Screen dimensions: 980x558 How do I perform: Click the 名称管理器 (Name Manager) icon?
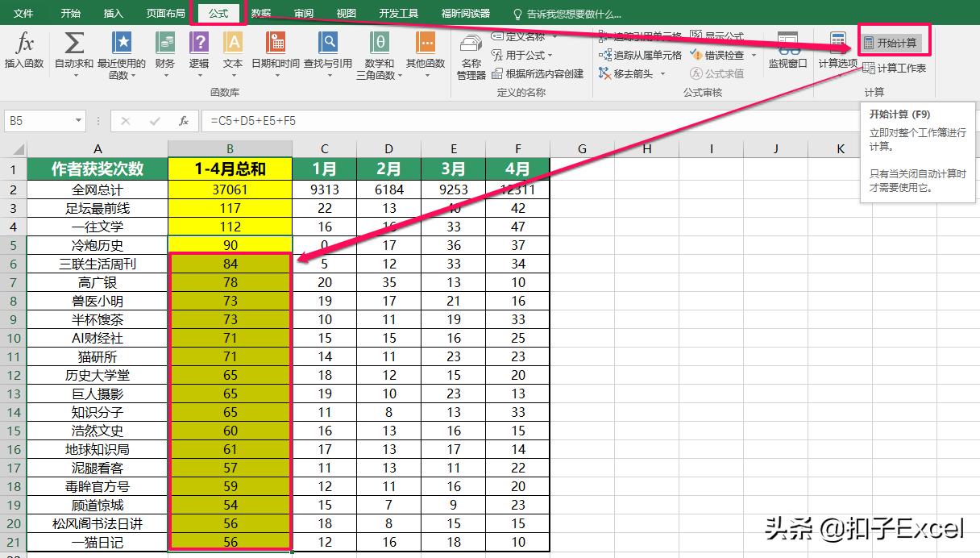(x=470, y=54)
